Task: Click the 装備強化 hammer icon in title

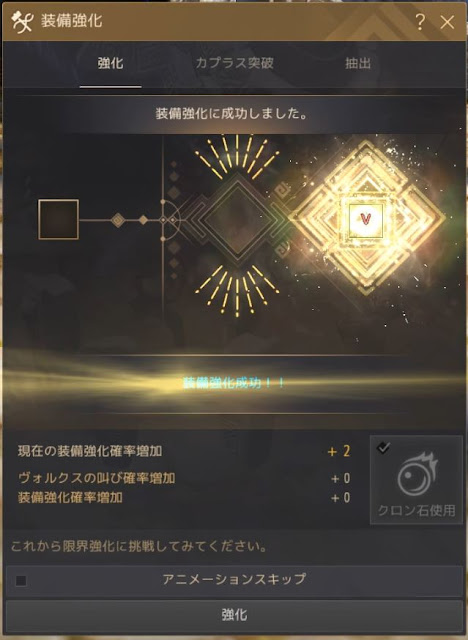Action: pos(22,22)
